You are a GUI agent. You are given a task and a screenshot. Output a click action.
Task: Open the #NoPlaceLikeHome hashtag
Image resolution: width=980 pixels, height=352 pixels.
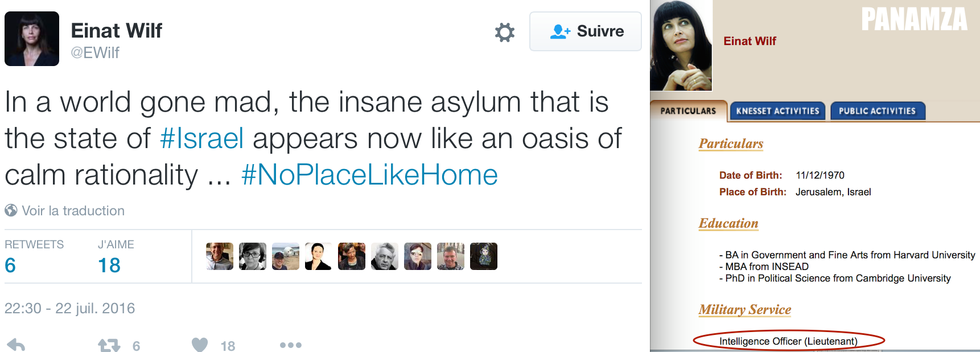(x=369, y=175)
